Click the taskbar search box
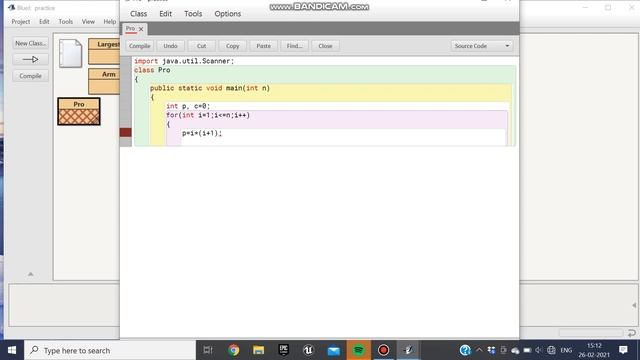The image size is (640, 360). [110, 350]
